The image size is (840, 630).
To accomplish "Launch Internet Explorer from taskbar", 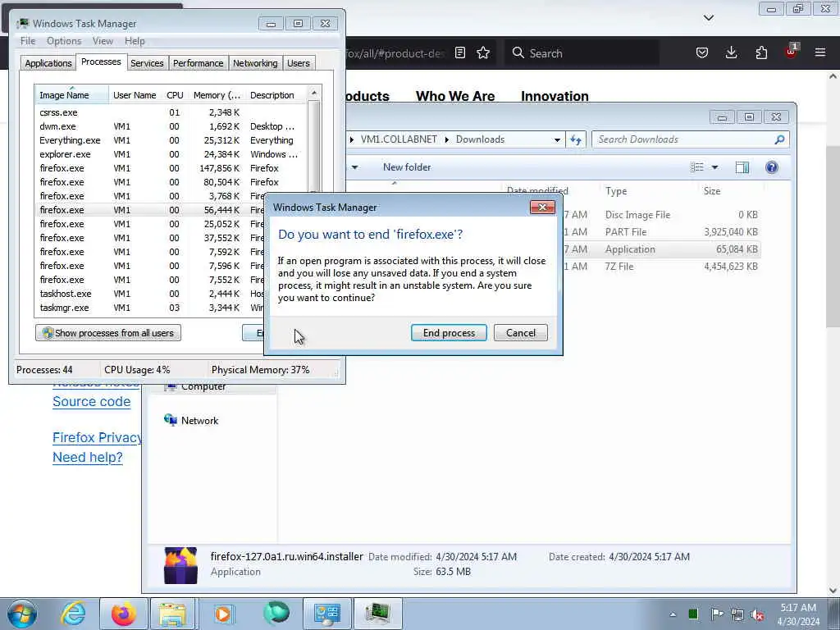I will pos(73,614).
